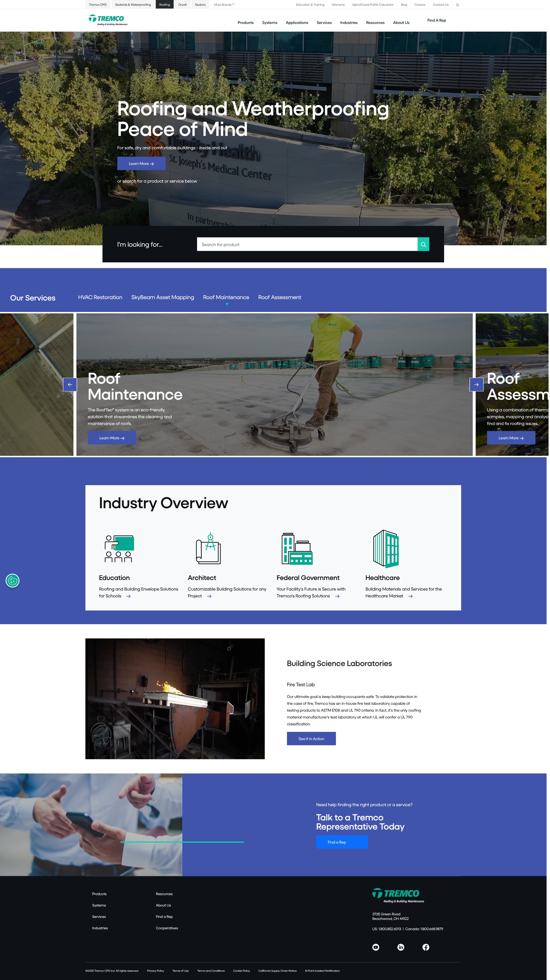This screenshot has height=980, width=550.
Task: Open the Blog link
Action: [x=404, y=5]
